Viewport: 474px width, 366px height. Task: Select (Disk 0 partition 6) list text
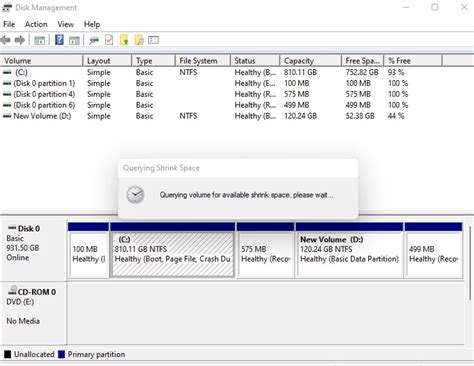pyautogui.click(x=44, y=105)
